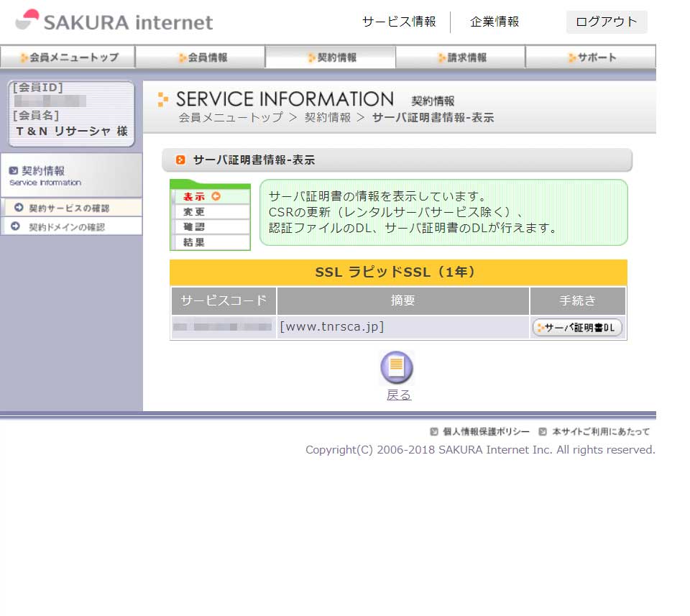This screenshot has height=616, width=690.
Task: Open 個人情報保護ポリシー footer link
Action: point(486,432)
